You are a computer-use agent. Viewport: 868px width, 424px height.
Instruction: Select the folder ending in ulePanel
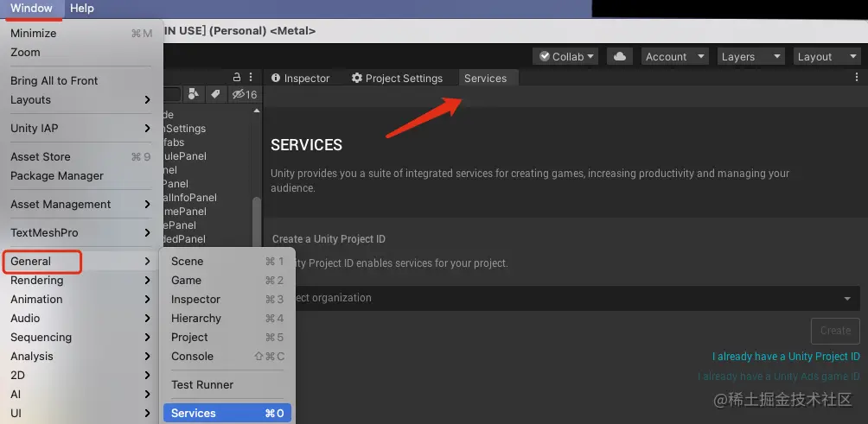186,156
